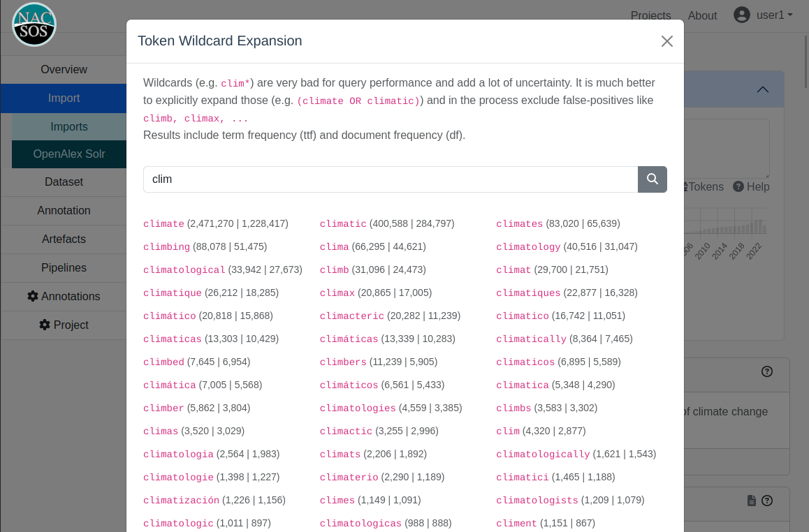Choose the "climatology" token
This screenshot has height=532, width=809.
(x=528, y=247)
